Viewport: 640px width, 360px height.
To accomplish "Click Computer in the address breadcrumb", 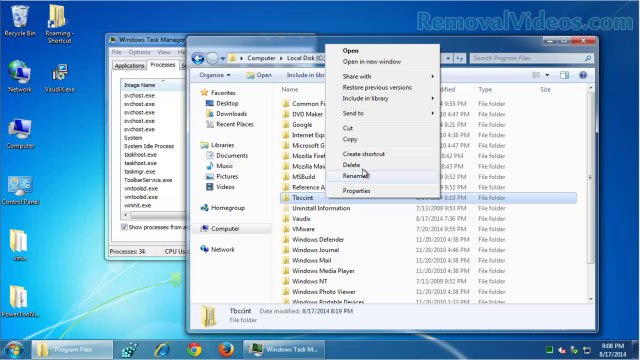I will click(x=261, y=58).
